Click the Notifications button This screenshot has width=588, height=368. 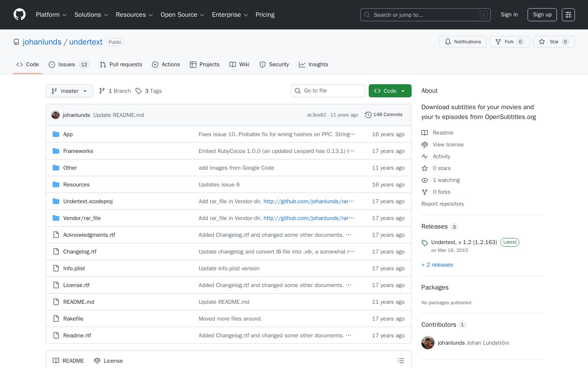[x=463, y=42]
